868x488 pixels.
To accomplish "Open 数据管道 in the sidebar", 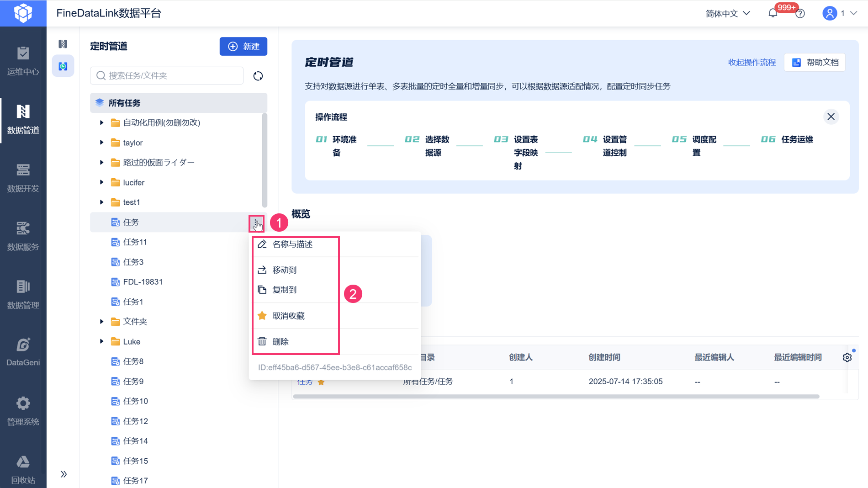I will point(23,119).
